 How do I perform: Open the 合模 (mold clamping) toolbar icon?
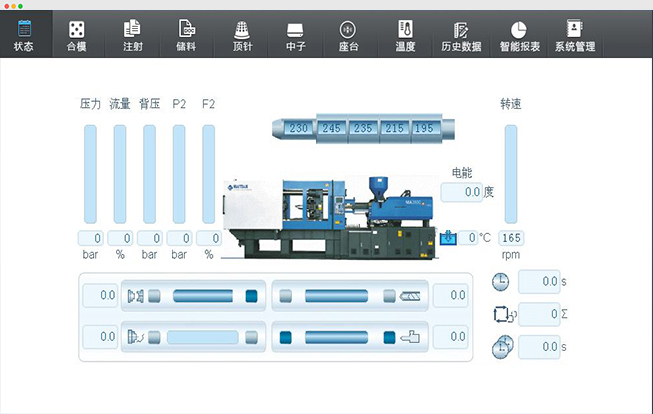pyautogui.click(x=76, y=35)
